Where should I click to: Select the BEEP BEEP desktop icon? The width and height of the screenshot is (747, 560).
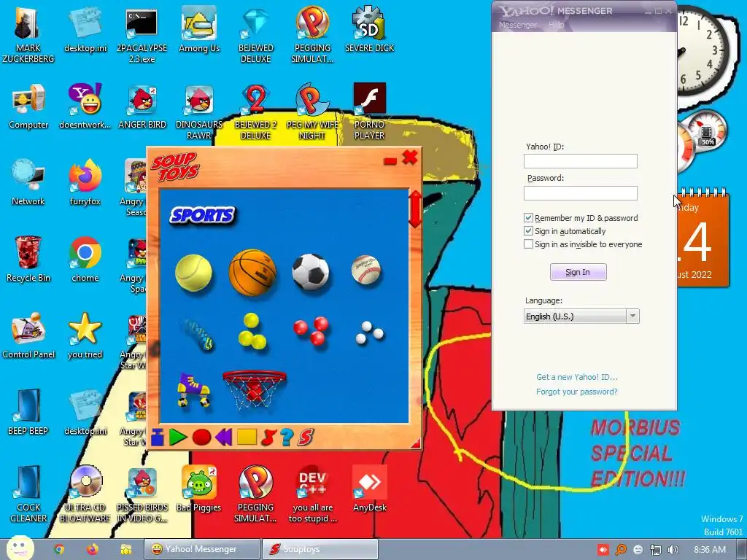click(x=28, y=413)
